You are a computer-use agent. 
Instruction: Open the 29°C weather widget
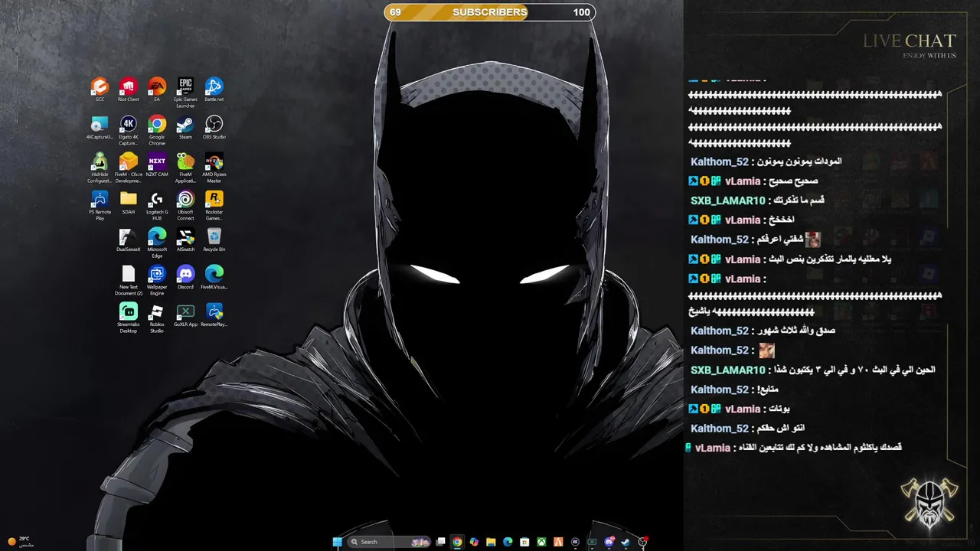[x=21, y=541]
